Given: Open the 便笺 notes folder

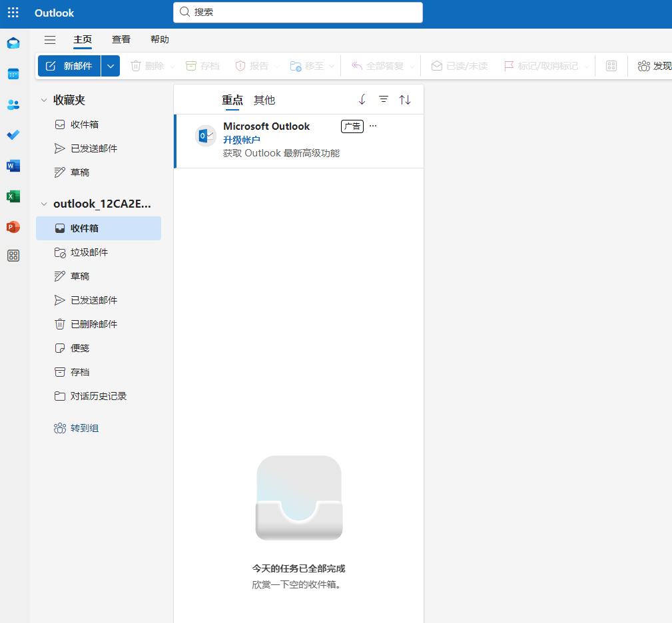Looking at the screenshot, I should point(99,348).
